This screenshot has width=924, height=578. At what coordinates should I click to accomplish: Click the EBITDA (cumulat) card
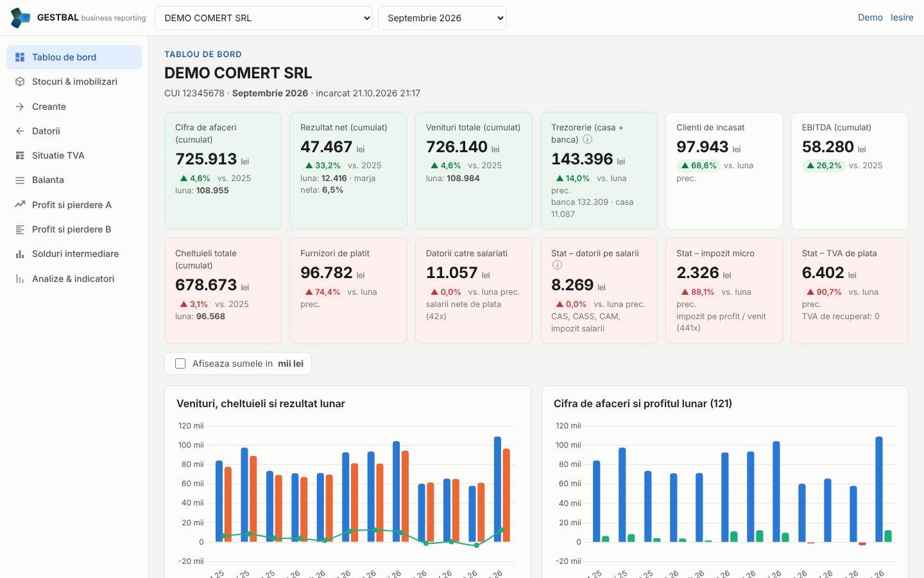pyautogui.click(x=850, y=171)
